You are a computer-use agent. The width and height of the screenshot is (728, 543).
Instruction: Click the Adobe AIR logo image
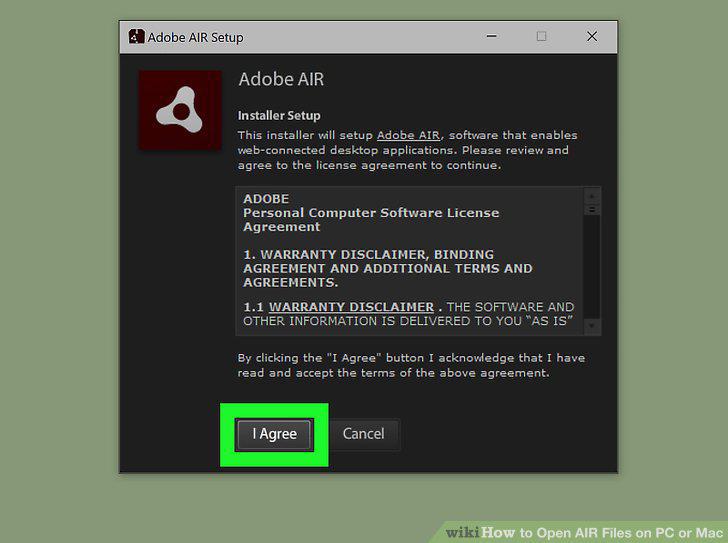[x=180, y=110]
